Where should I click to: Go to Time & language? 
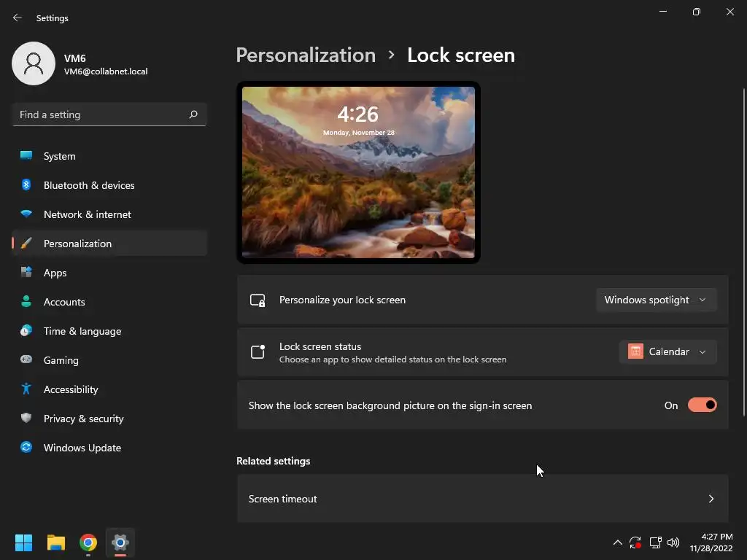(x=109, y=330)
